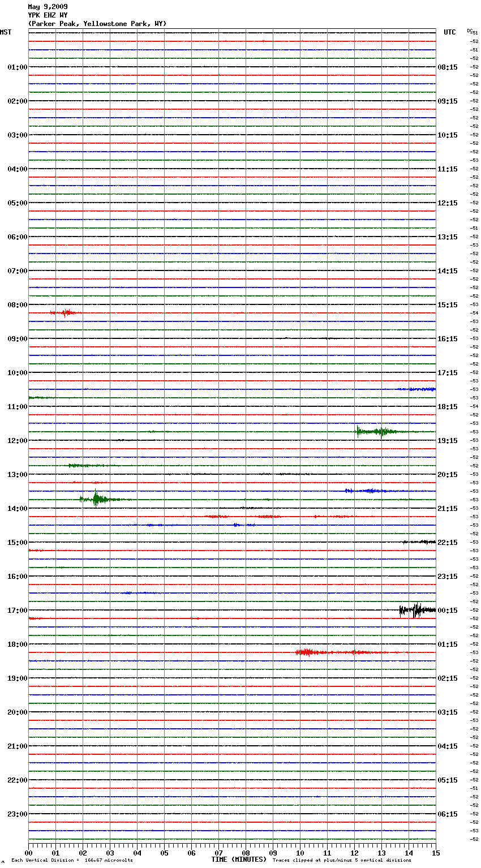Click minute 11 tick label on the time axis
This screenshot has height=868, width=481.
coord(327,853)
